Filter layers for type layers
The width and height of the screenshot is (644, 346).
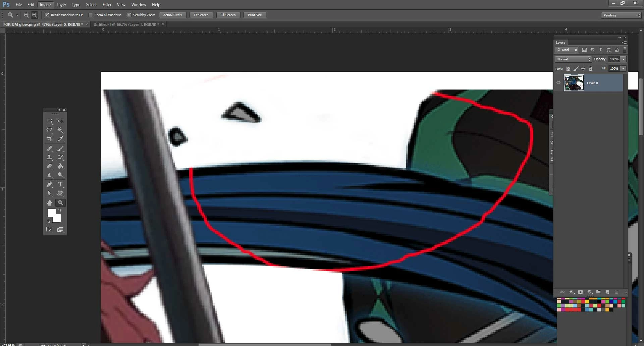(600, 50)
